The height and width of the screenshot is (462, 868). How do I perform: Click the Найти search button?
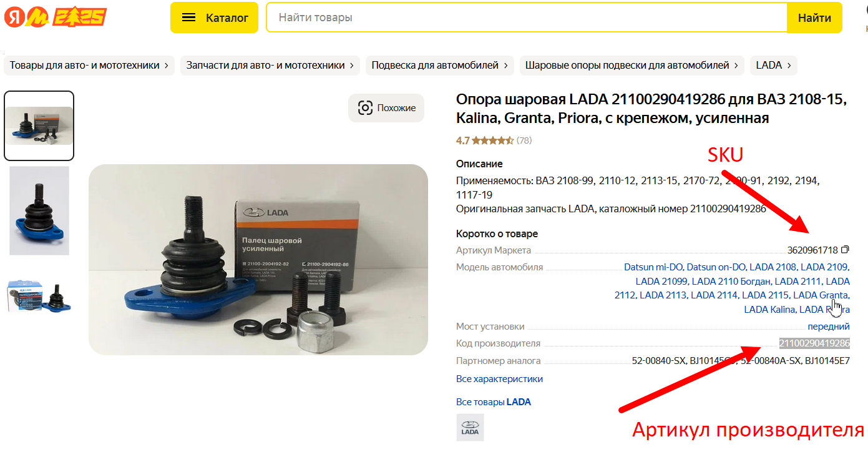[x=814, y=17]
